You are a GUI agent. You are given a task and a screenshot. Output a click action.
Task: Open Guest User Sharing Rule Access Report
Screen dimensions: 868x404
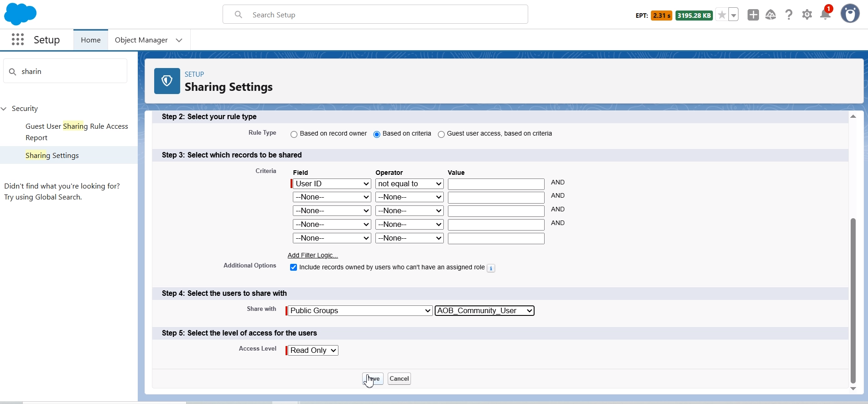coord(77,132)
